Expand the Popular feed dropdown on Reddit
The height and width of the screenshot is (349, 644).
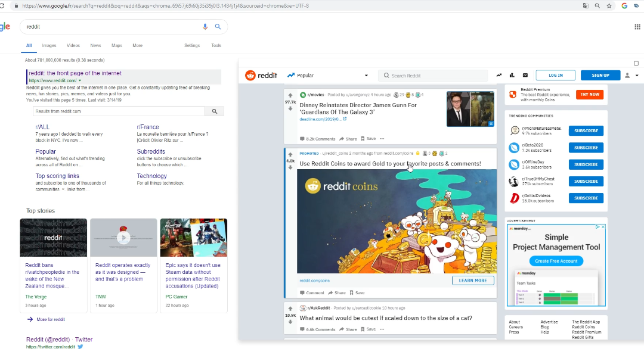tap(366, 76)
